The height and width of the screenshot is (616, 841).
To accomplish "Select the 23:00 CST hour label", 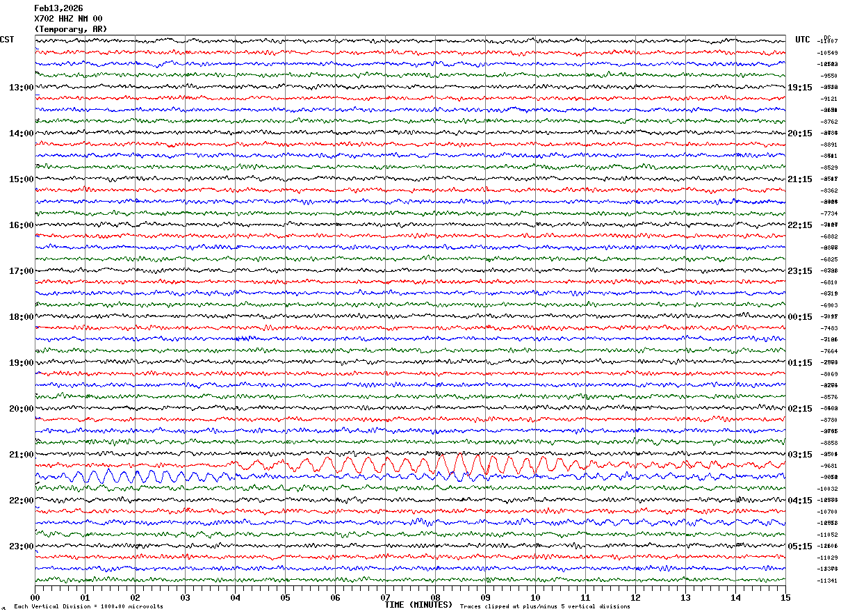I will [x=21, y=546].
